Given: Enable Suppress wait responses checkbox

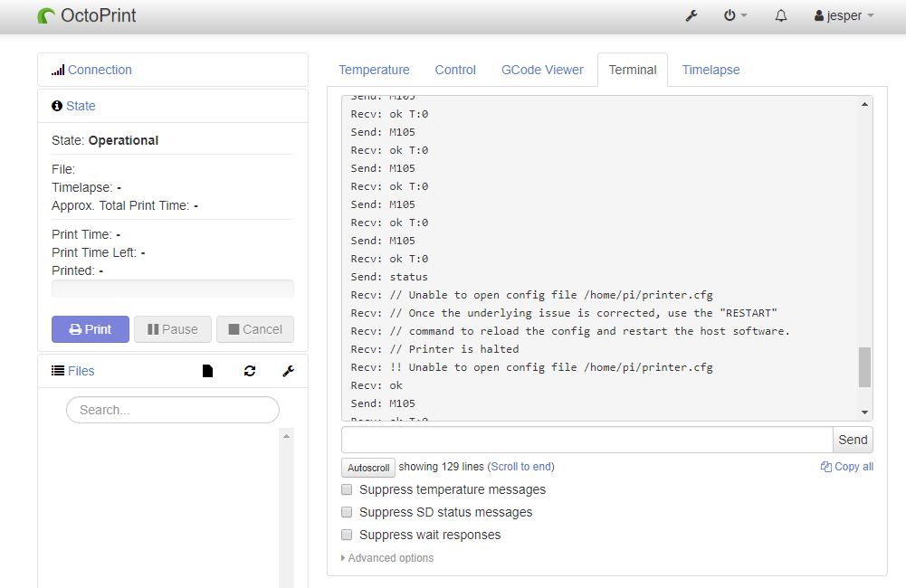Looking at the screenshot, I should coord(347,535).
